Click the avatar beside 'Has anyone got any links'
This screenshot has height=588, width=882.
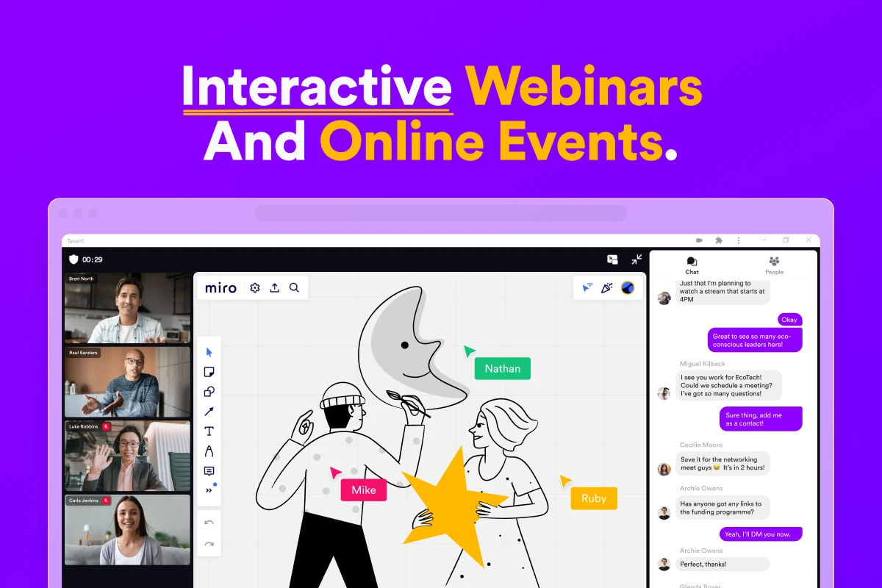pos(664,513)
